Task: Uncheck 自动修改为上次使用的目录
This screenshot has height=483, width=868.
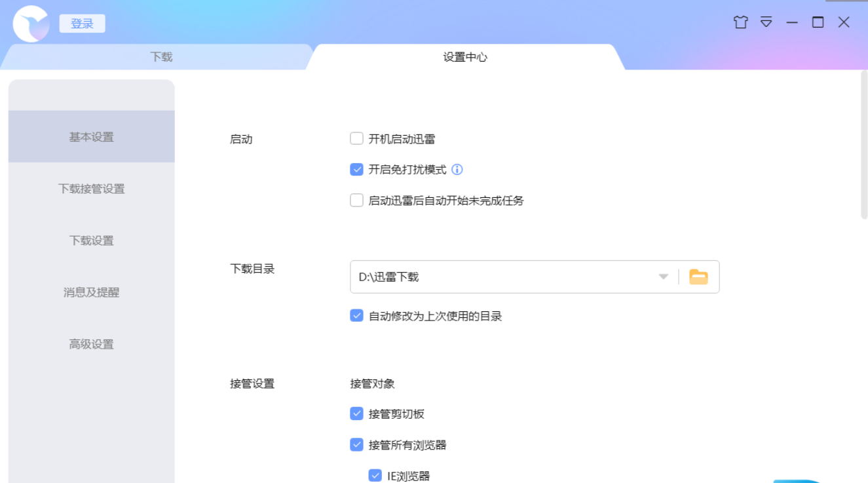Action: (x=356, y=316)
